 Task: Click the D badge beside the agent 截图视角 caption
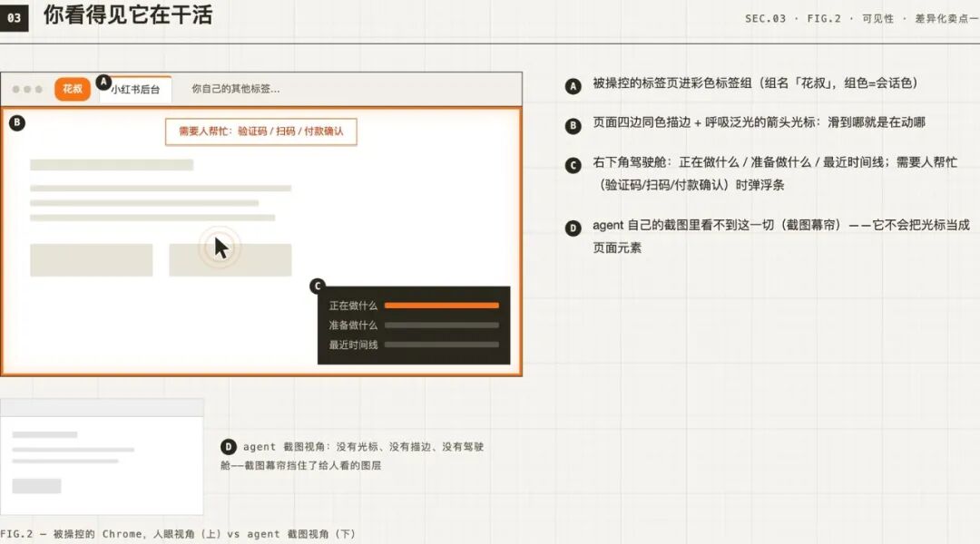pos(228,447)
